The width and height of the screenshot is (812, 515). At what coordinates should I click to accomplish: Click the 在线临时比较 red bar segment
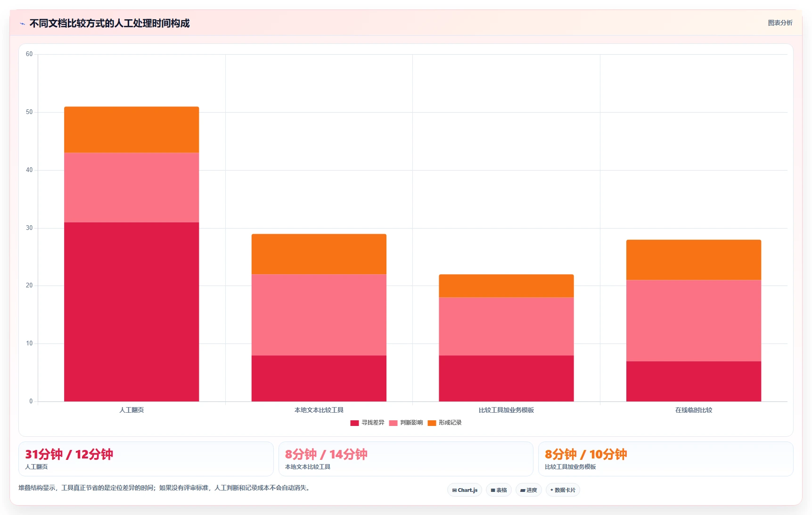(x=694, y=381)
